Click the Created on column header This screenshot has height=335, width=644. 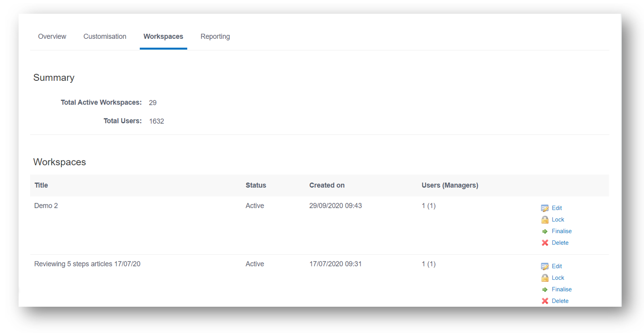coord(327,185)
